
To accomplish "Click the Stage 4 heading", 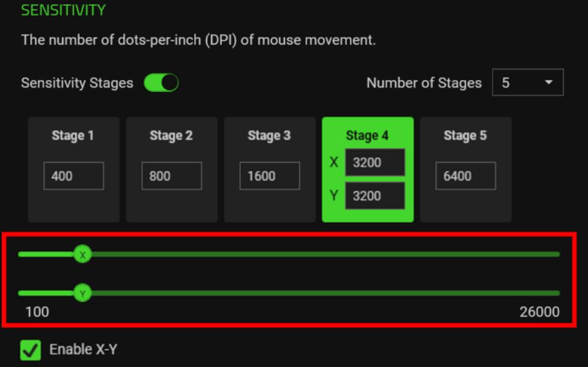I will click(367, 136).
